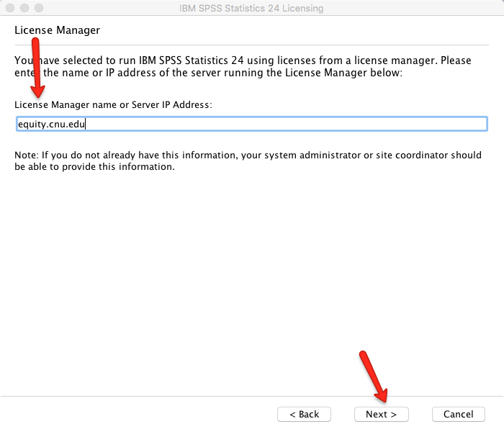Go back with the < Back button

304,414
